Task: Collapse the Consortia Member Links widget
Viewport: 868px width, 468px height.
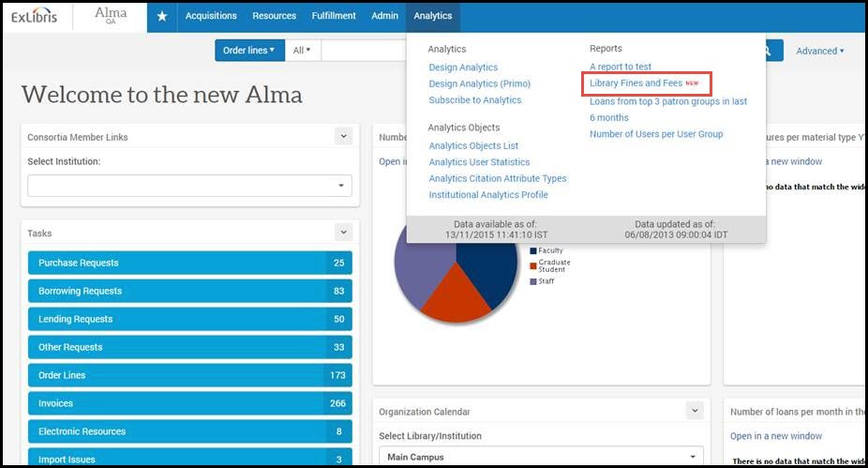Action: (343, 136)
